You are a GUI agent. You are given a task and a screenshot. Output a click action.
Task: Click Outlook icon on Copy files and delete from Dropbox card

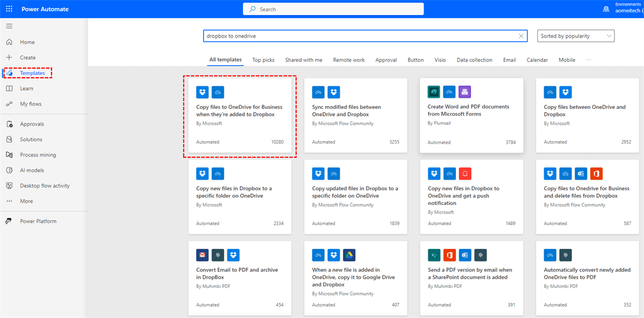coord(581,173)
